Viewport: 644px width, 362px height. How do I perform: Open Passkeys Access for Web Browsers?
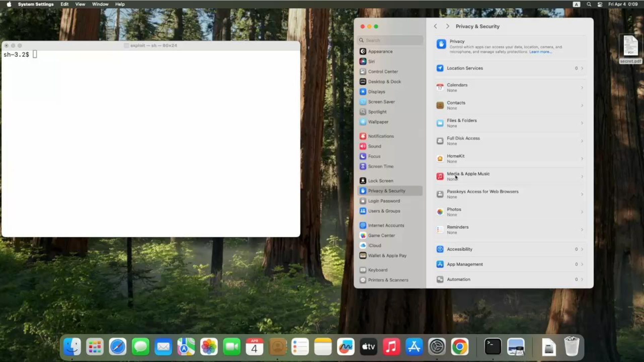(510, 194)
